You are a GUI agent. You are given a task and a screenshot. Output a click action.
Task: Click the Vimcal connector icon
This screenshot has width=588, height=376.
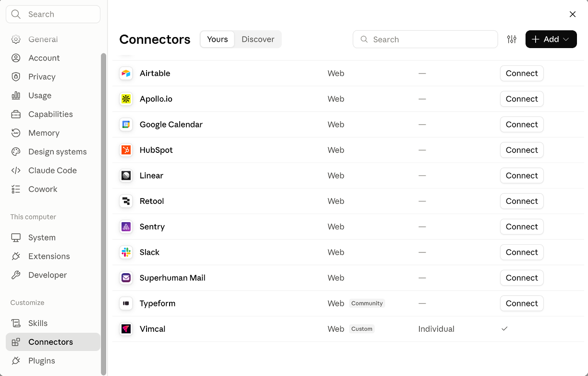(126, 329)
